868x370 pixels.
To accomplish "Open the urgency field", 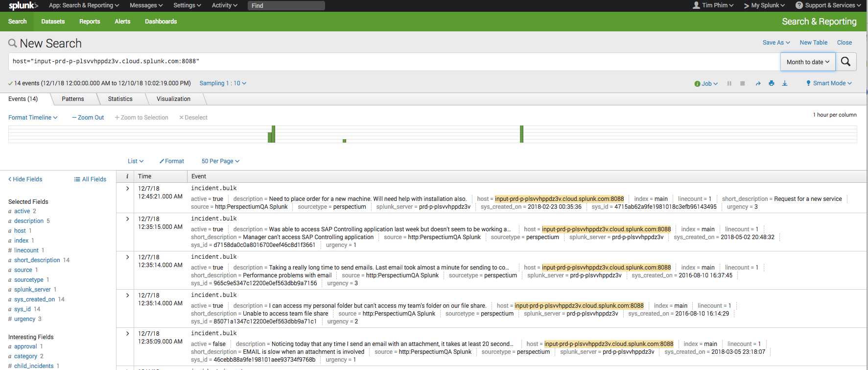I will [24, 319].
